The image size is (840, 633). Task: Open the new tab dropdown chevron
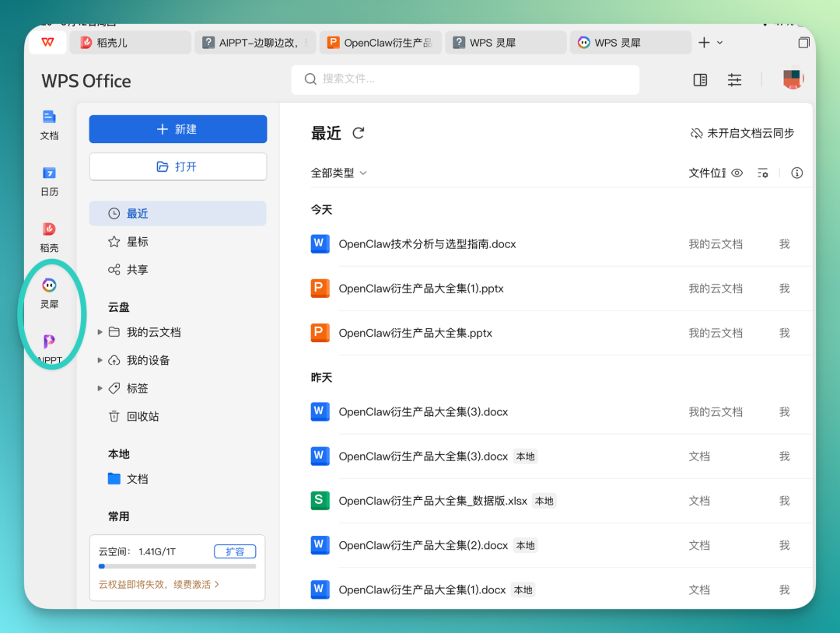tap(719, 43)
